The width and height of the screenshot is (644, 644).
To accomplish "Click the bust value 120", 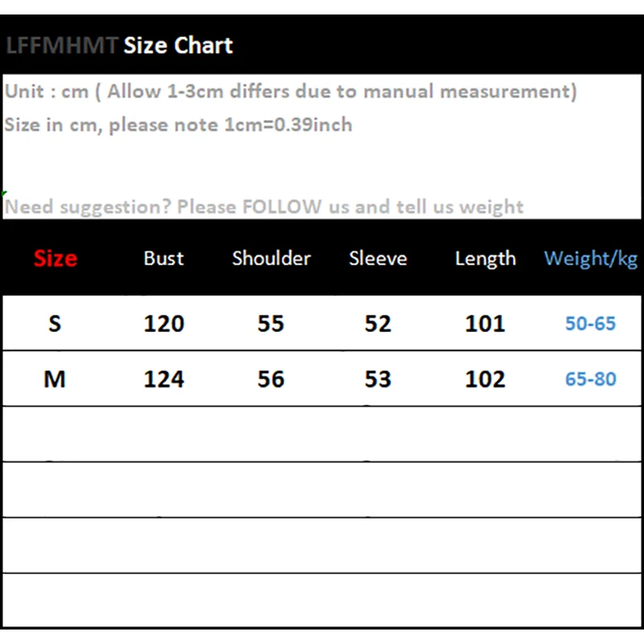I will (163, 324).
